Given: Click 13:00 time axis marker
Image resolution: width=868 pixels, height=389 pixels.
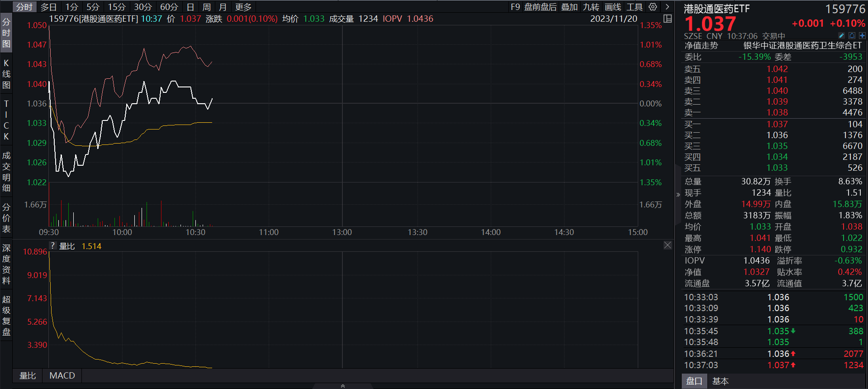Looking at the screenshot, I should click(342, 232).
